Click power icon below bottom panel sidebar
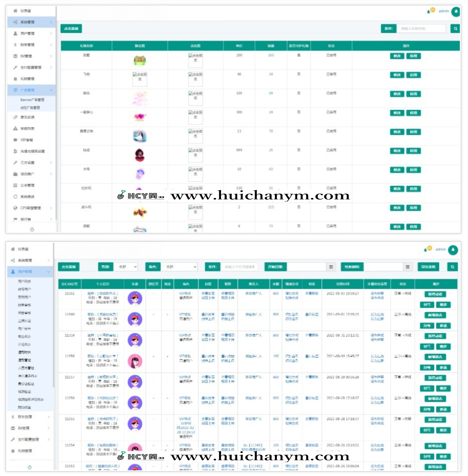Screen dimensions: 468x476 point(30,467)
